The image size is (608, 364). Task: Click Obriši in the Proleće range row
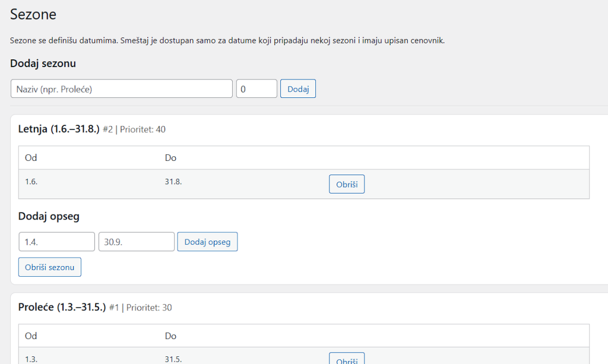tap(346, 360)
